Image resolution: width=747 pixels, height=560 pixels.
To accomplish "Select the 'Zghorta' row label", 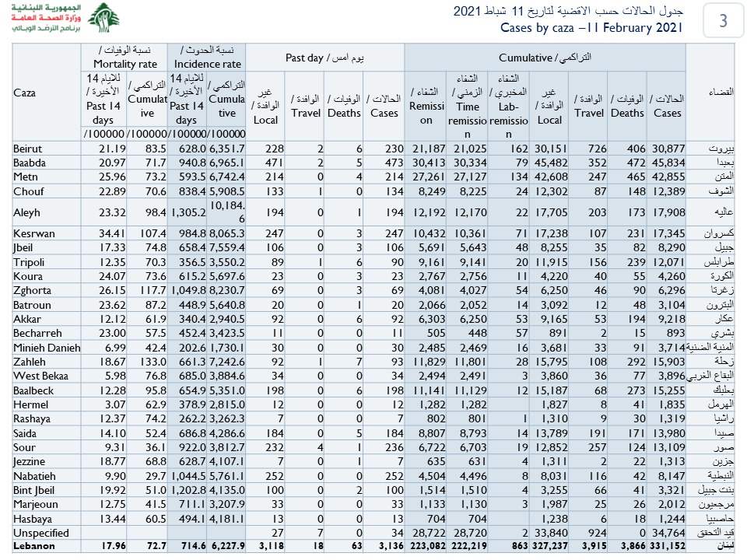I will pos(32,290).
